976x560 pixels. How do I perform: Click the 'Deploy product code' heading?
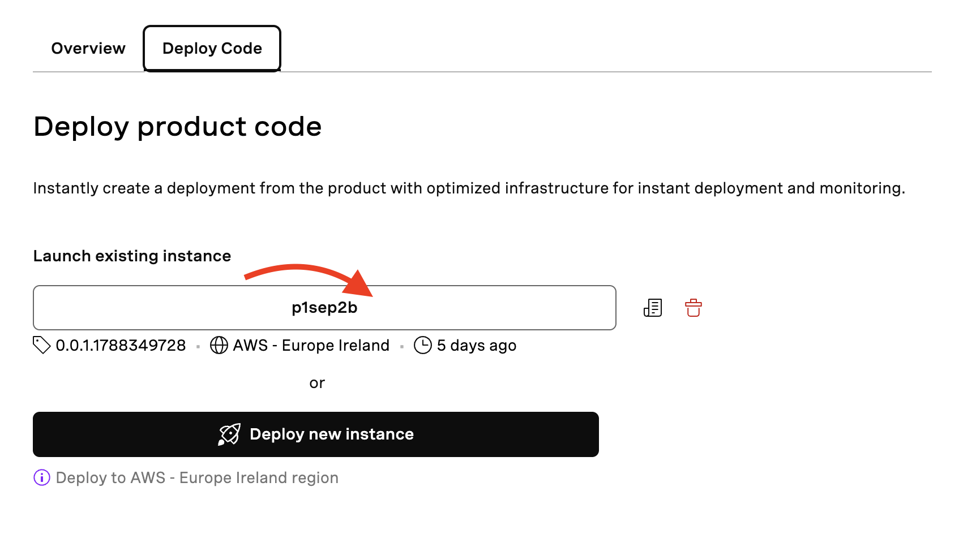pos(178,127)
